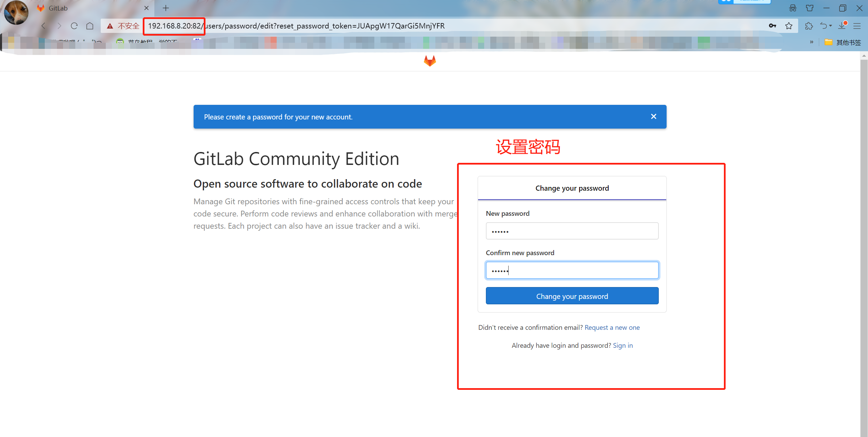Click the browser back arrow
This screenshot has height=437, width=868.
43,26
